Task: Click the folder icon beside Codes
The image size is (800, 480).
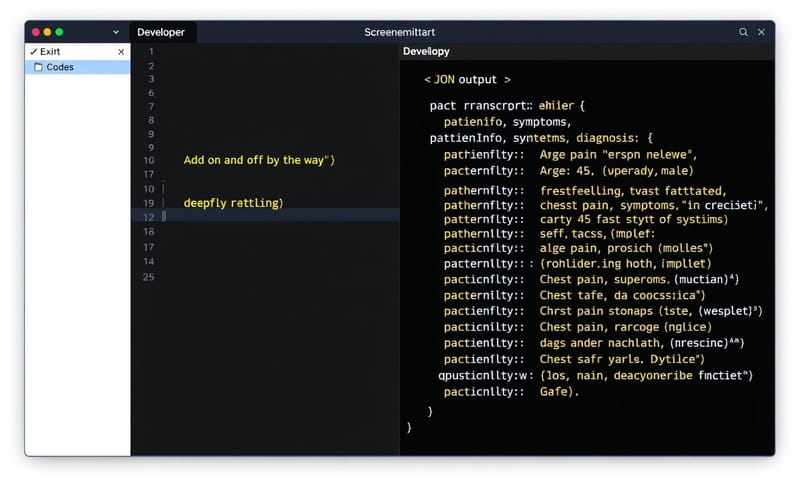Action: (38, 67)
